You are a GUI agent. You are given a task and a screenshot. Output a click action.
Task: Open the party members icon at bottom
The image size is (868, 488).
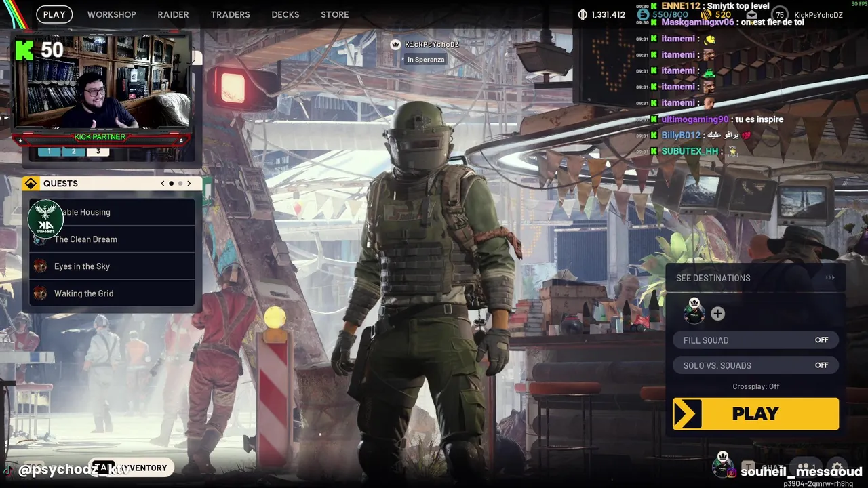(806, 468)
